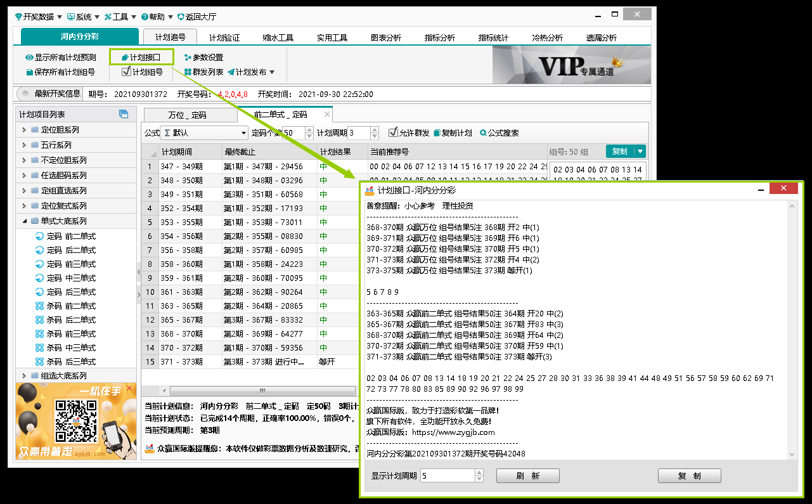Click the icon in 计划项目列表 header
Screen dimensions: 812x504
pyautogui.click(x=124, y=114)
